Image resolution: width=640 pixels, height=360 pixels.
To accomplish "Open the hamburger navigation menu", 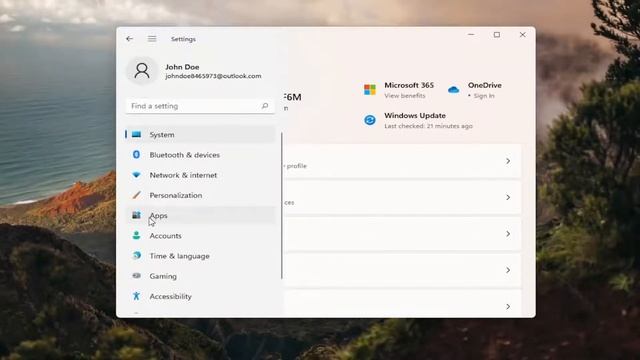I will click(x=152, y=39).
